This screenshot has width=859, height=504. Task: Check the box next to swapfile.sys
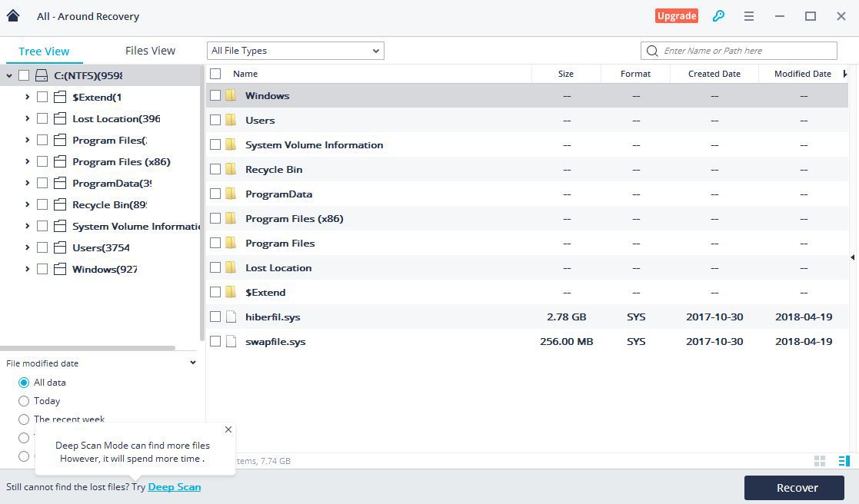[215, 341]
